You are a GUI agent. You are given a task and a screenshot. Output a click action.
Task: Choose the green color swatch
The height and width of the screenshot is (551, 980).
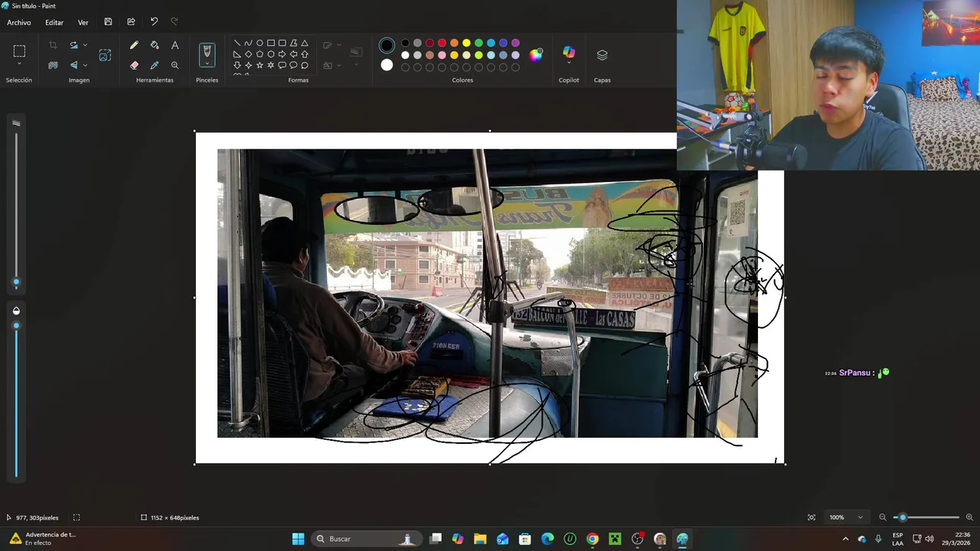479,43
